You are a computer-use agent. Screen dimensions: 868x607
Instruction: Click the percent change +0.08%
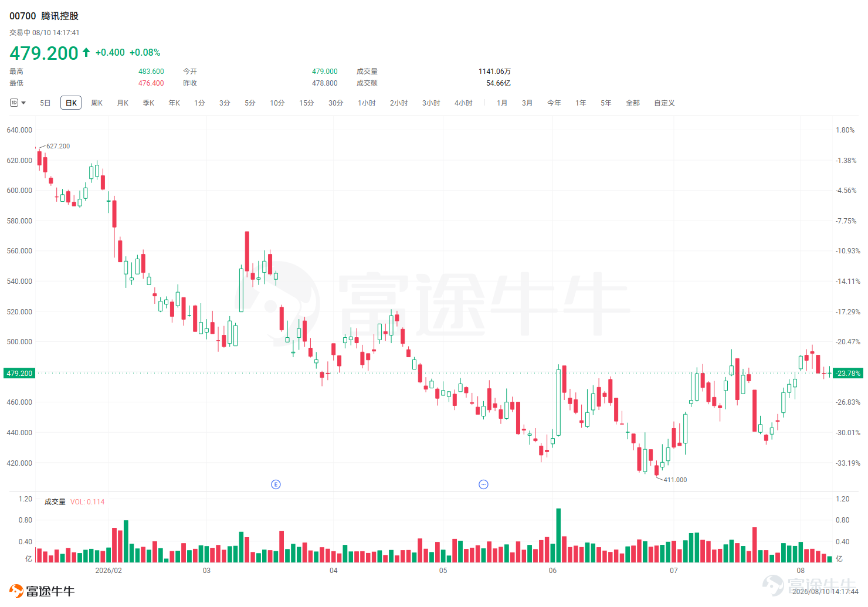(x=145, y=53)
